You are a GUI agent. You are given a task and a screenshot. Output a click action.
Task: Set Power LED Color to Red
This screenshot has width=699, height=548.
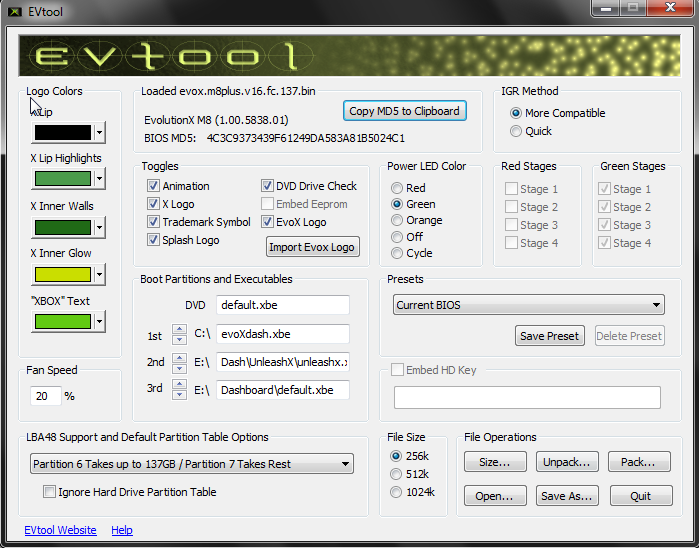pos(397,188)
